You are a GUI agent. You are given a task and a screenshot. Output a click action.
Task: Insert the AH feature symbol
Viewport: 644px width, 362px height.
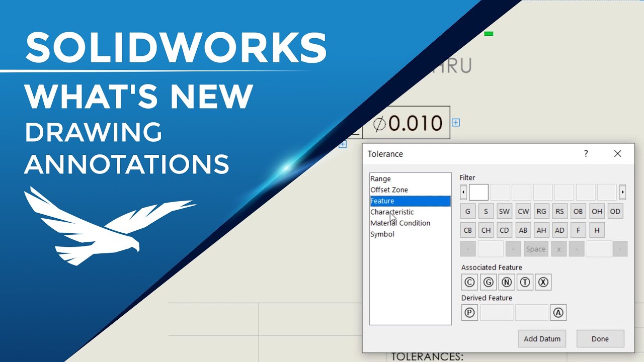tap(541, 230)
